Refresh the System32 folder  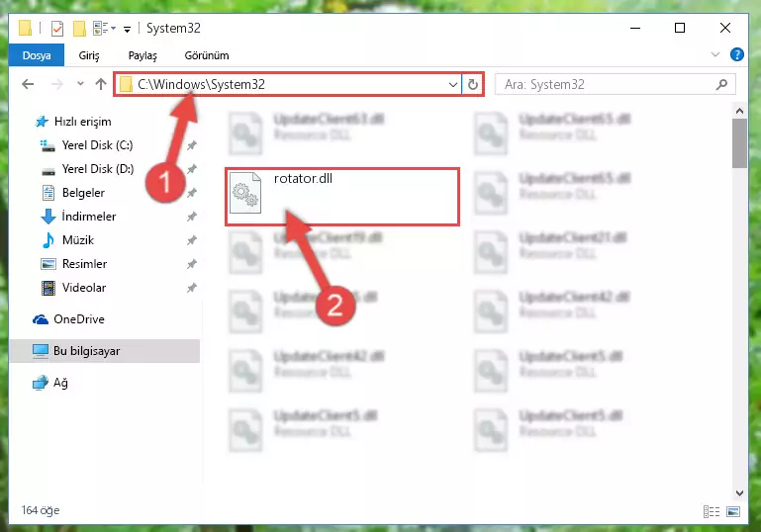(473, 85)
